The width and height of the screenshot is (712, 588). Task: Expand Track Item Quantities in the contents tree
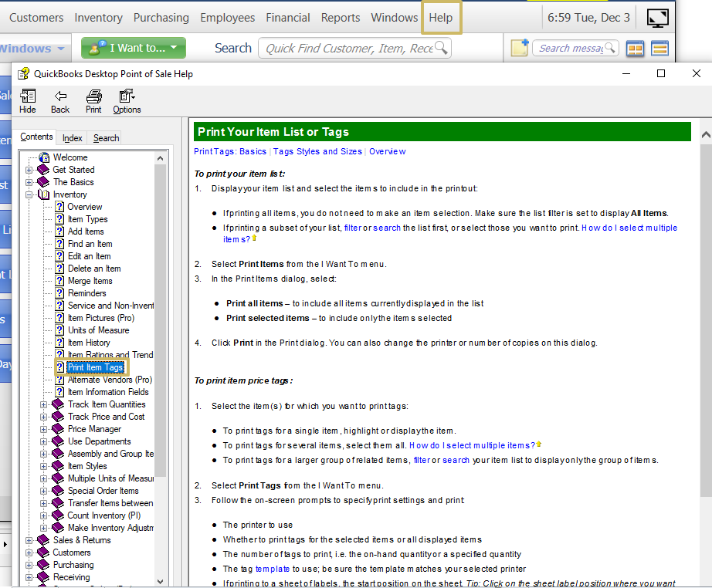coord(44,404)
